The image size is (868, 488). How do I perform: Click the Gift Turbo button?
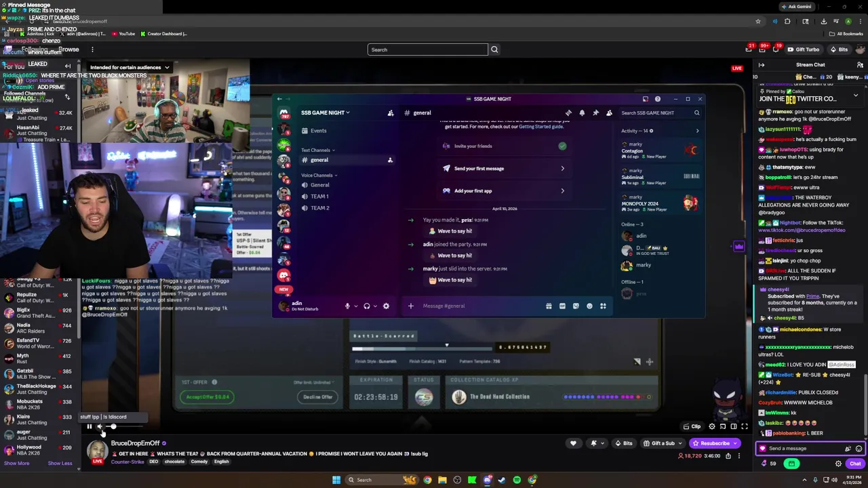[804, 49]
